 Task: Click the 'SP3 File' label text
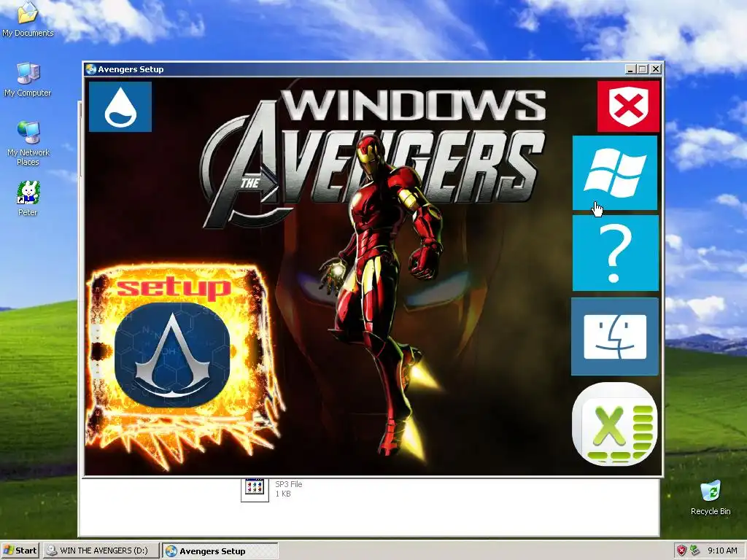coord(289,484)
